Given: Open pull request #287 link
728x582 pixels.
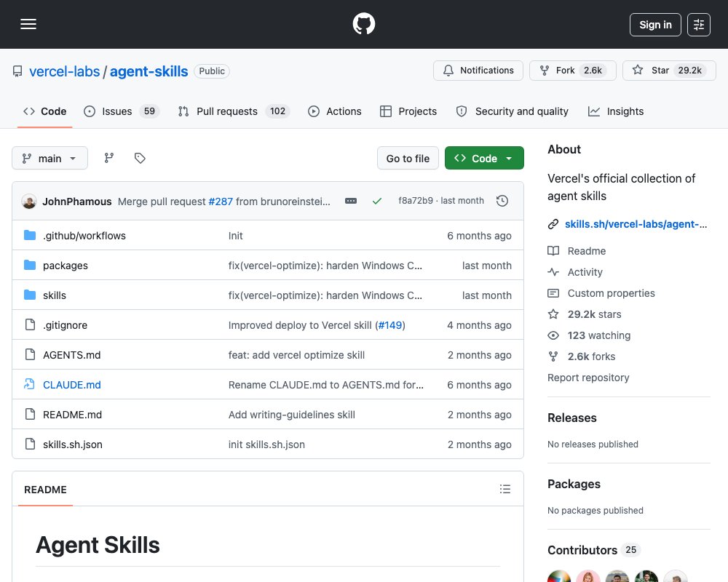Looking at the screenshot, I should (221, 202).
